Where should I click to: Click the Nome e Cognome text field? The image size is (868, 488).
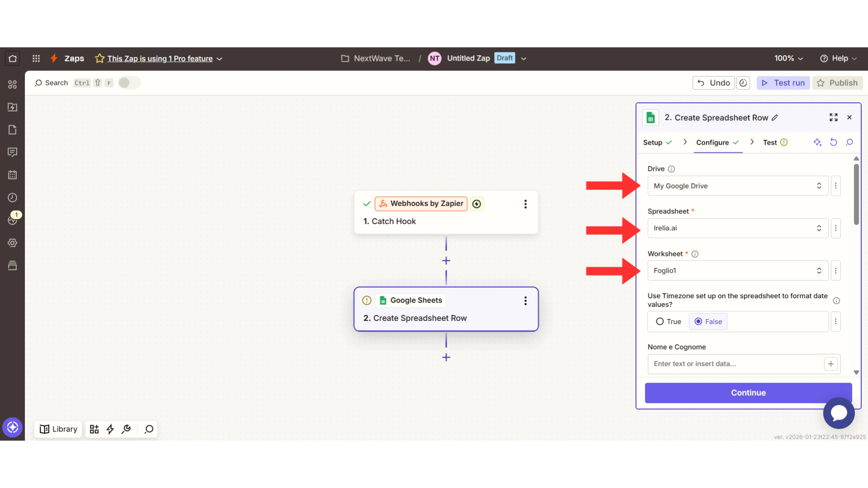(735, 364)
